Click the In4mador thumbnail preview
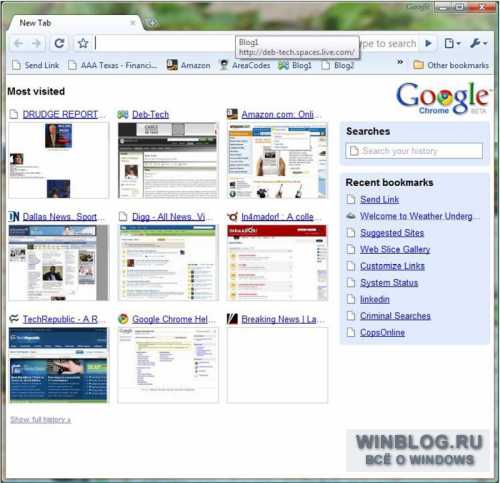The image size is (500, 483). coord(277,263)
